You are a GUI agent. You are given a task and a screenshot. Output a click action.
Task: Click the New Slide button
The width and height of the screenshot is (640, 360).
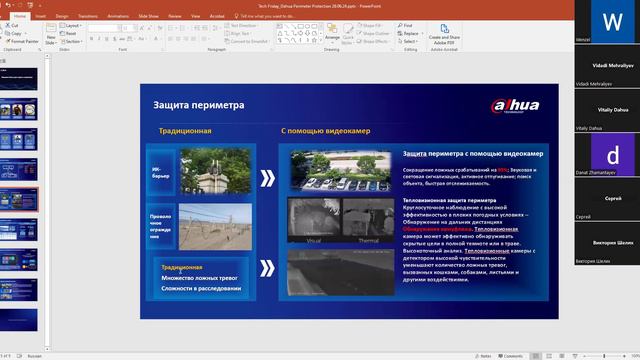click(51, 34)
